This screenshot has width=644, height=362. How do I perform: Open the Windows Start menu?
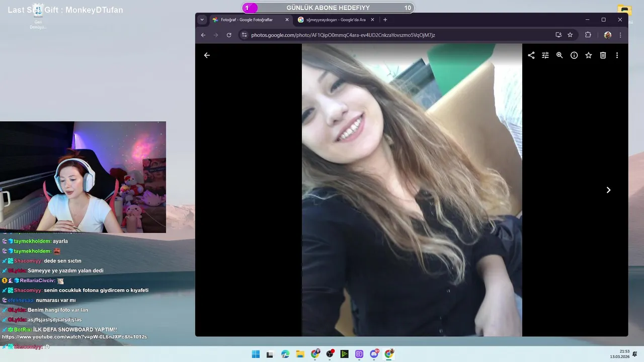coord(256,354)
